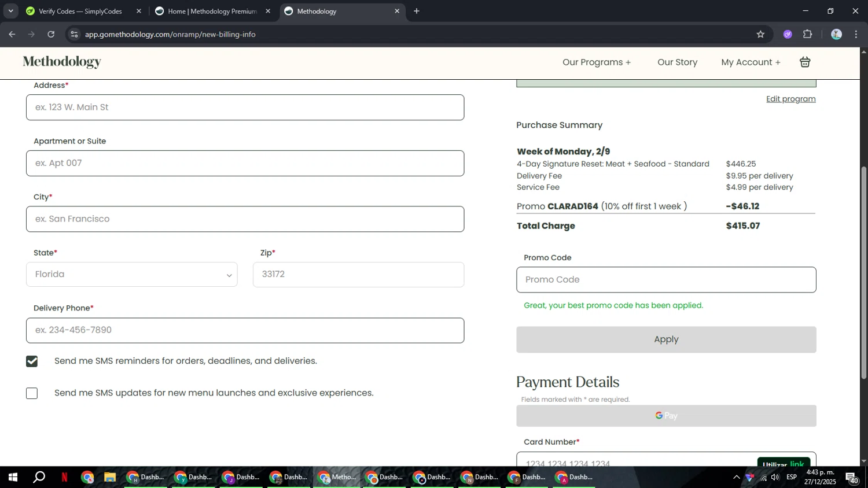Click the Edit program link
Viewport: 868px width, 488px height.
point(791,99)
